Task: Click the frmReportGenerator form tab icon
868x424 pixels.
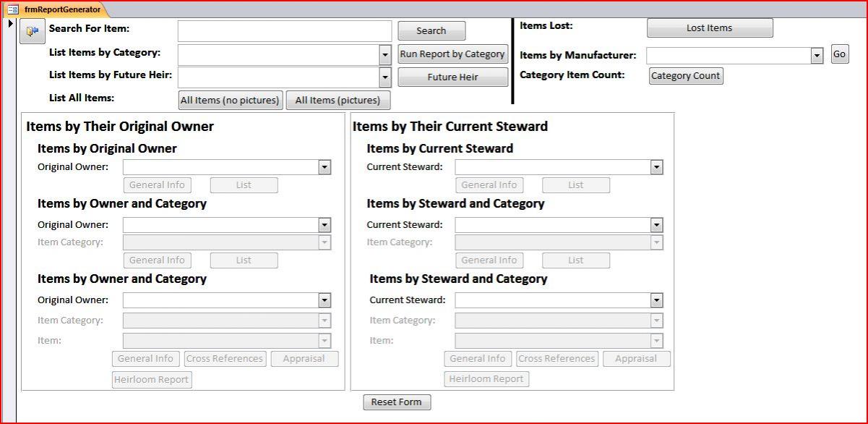Action: coord(12,9)
